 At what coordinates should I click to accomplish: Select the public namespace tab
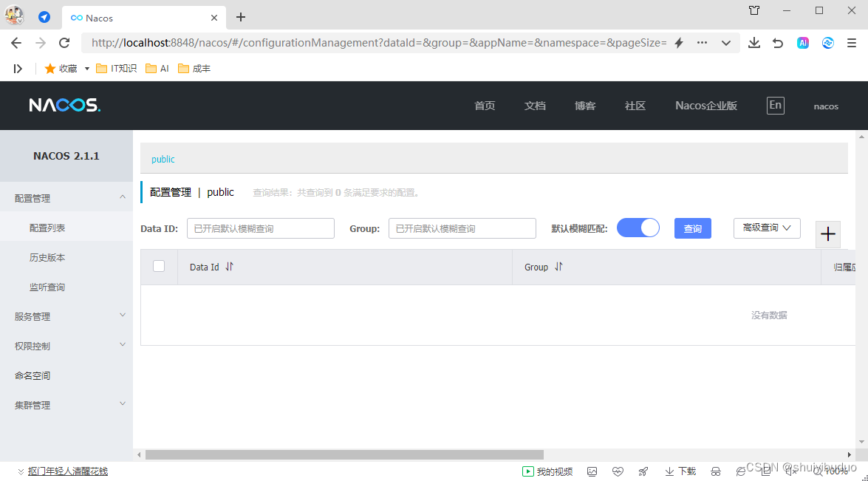(x=163, y=160)
